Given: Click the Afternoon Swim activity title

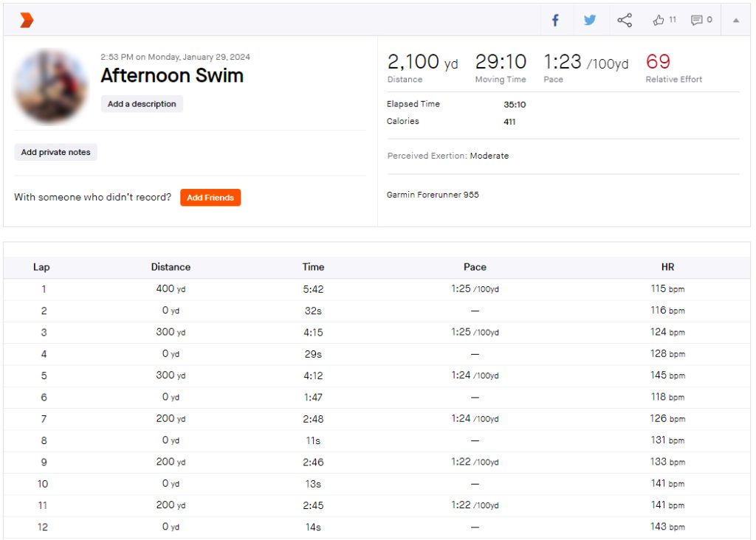Looking at the screenshot, I should point(172,75).
